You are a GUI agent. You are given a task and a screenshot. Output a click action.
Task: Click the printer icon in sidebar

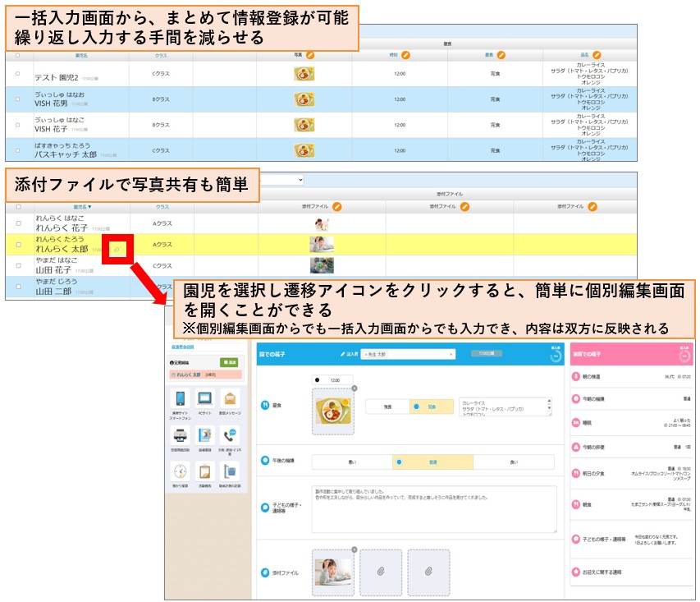181,434
